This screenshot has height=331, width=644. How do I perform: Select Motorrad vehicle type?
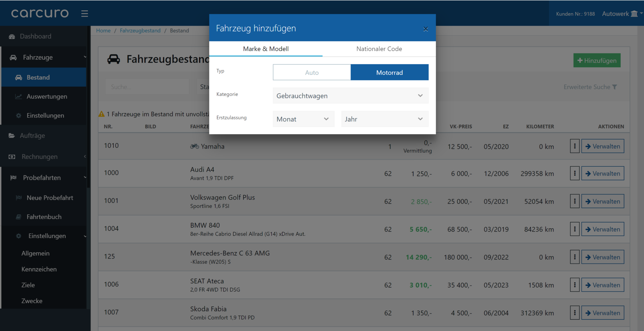click(x=389, y=72)
